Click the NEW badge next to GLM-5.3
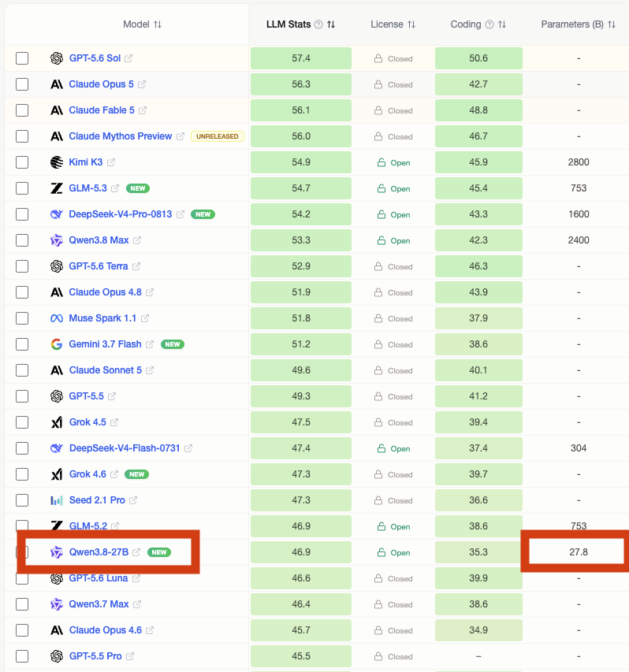The image size is (629, 672). [138, 188]
